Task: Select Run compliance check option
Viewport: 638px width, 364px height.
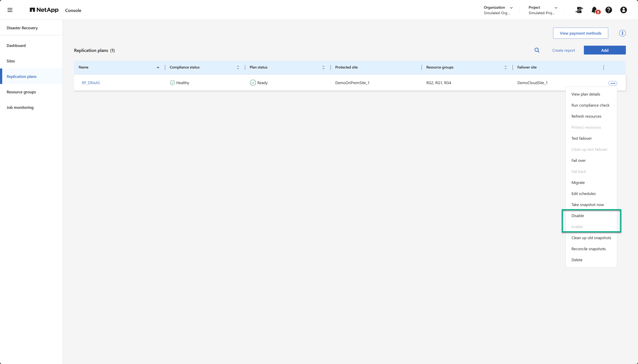Action: tap(590, 105)
